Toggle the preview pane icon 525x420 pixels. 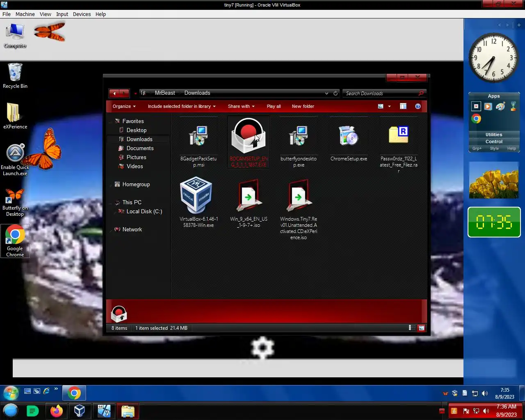coord(403,106)
